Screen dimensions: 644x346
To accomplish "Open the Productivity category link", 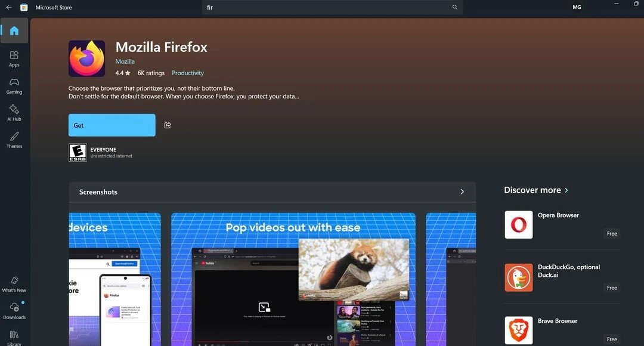I will [188, 73].
